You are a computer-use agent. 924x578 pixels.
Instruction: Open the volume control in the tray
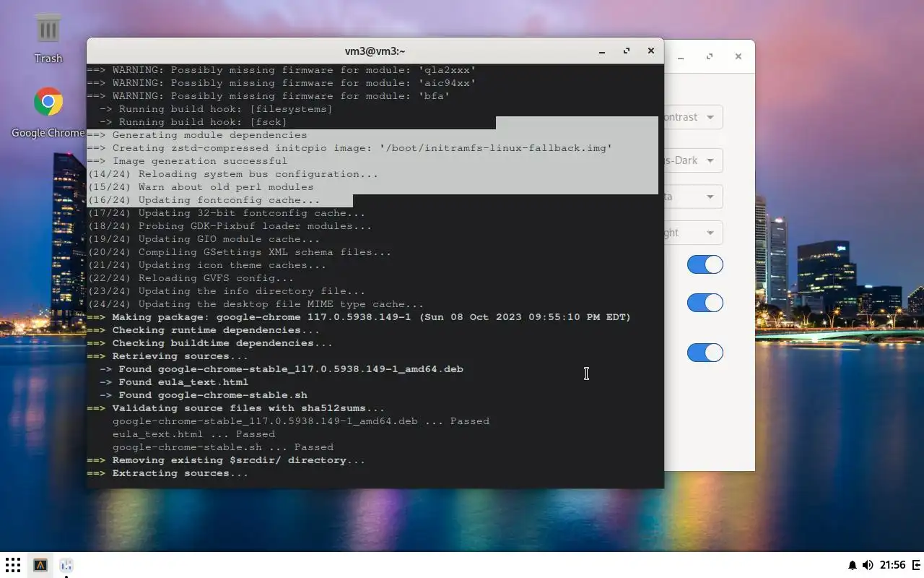(868, 565)
